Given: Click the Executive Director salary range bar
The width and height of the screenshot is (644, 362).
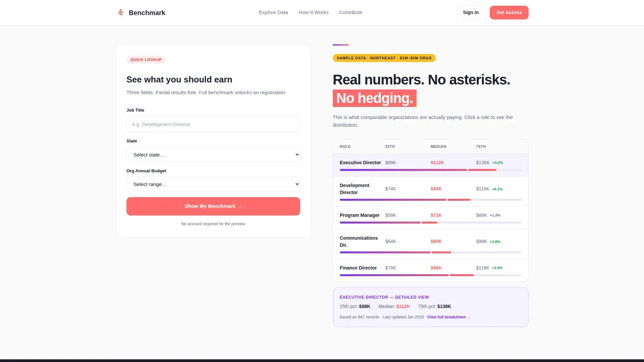Looking at the screenshot, I should click(431, 170).
